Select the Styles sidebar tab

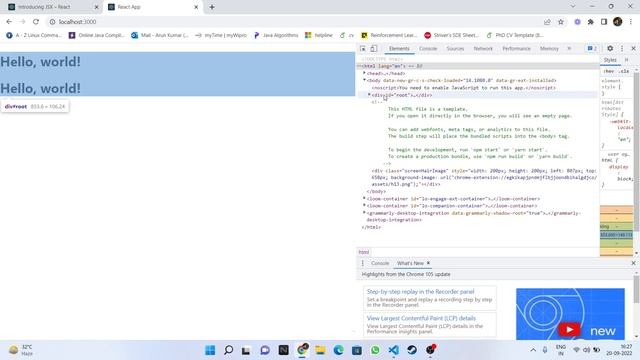point(610,60)
